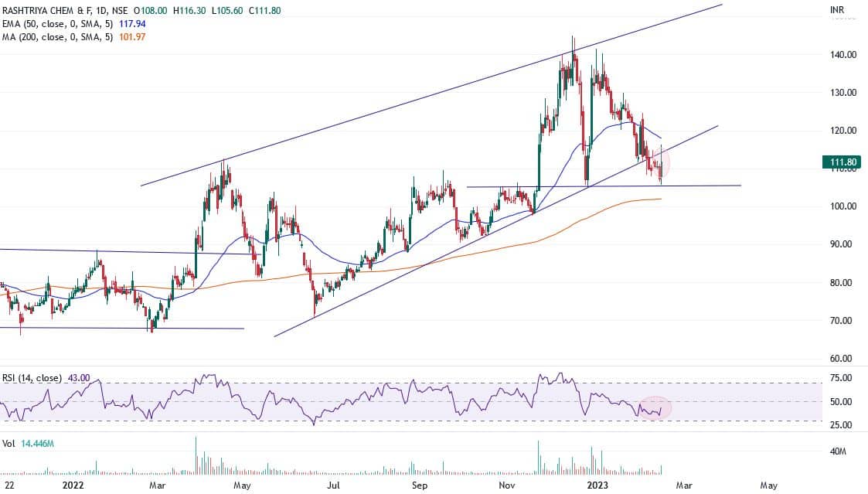Click the 100.00 level on the price axis
The width and height of the screenshot is (868, 494).
[840, 206]
